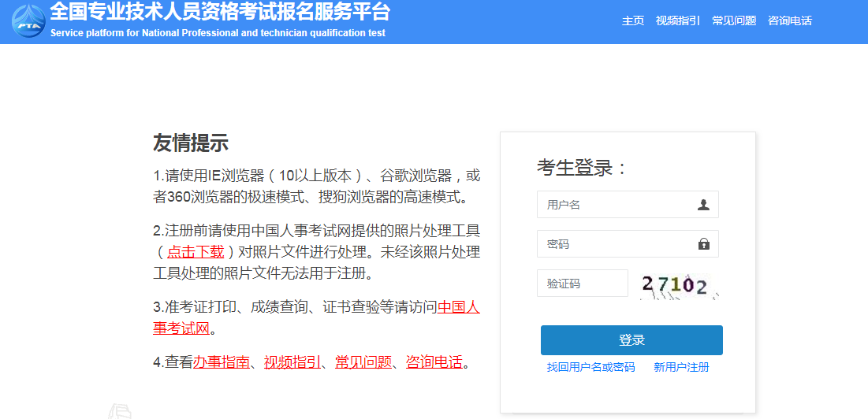The width and height of the screenshot is (868, 419).
Task: Go to 咨询电话 in the top navigation bar
Action: (790, 20)
